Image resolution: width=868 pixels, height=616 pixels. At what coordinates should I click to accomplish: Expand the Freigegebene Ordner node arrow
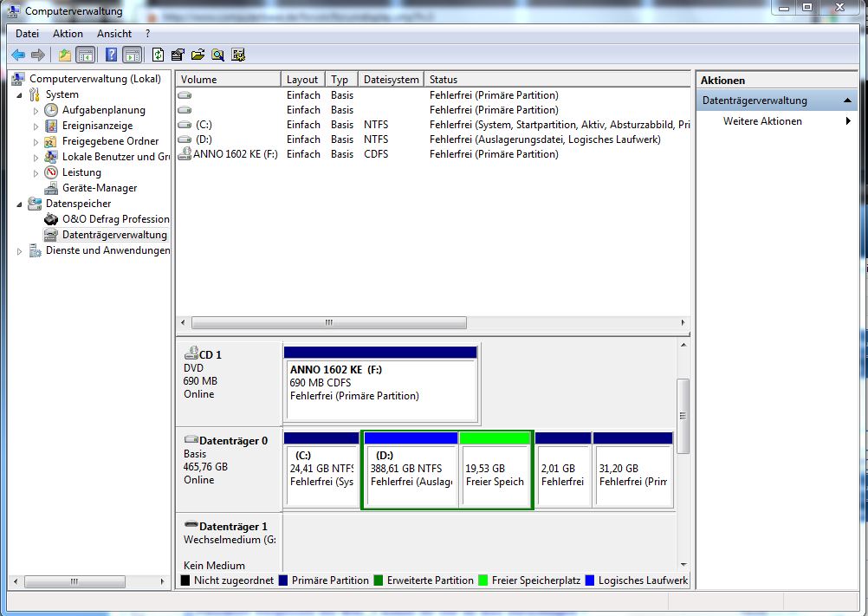point(36,142)
